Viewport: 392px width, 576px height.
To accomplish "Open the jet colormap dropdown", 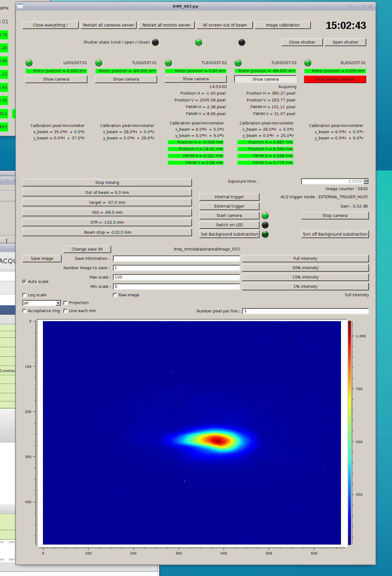I will pyautogui.click(x=58, y=303).
